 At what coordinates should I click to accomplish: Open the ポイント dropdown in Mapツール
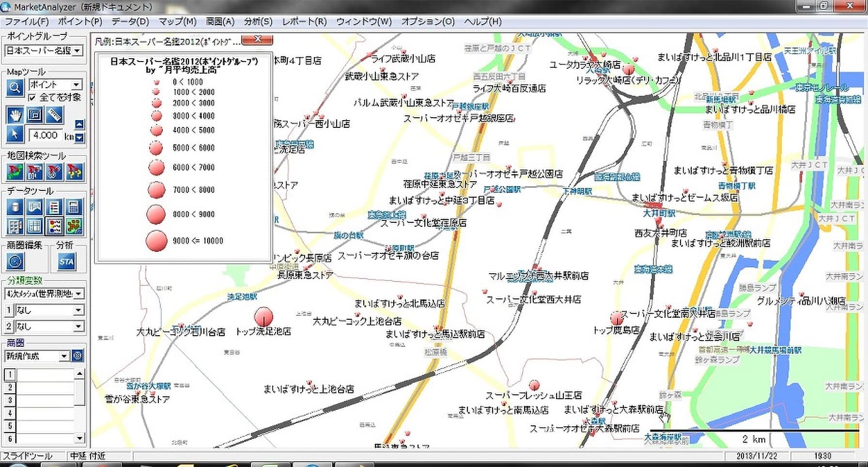[55, 84]
